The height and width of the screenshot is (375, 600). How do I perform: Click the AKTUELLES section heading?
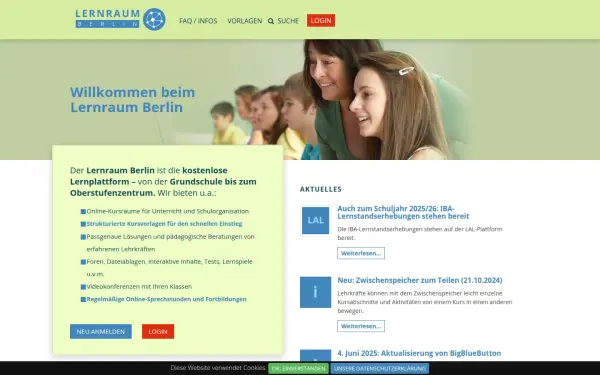(321, 189)
